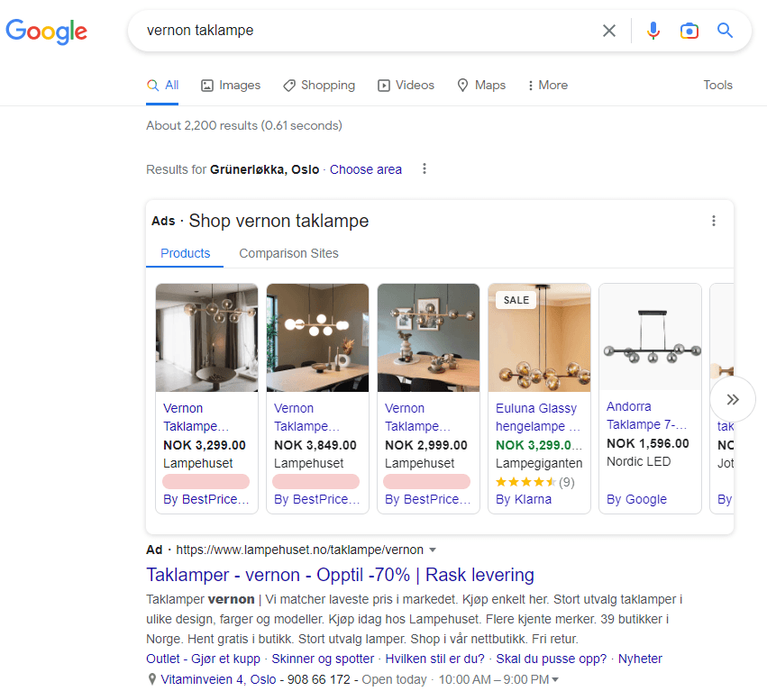Image resolution: width=767 pixels, height=700 pixels.
Task: Click the Skal du pusse opp? sitelink
Action: (552, 659)
